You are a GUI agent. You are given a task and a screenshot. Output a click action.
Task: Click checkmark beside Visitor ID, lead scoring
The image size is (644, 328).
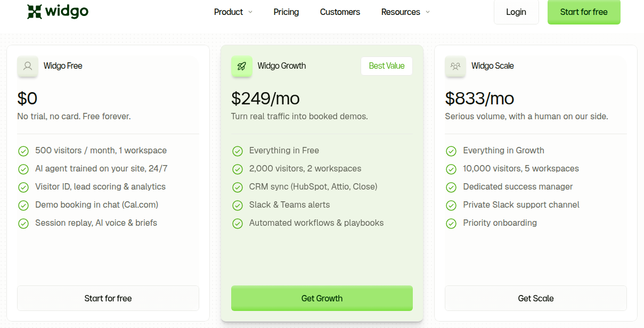pyautogui.click(x=23, y=187)
